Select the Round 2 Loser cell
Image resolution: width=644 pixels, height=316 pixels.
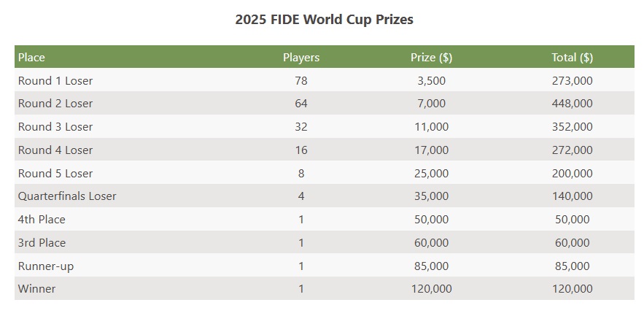(x=55, y=104)
